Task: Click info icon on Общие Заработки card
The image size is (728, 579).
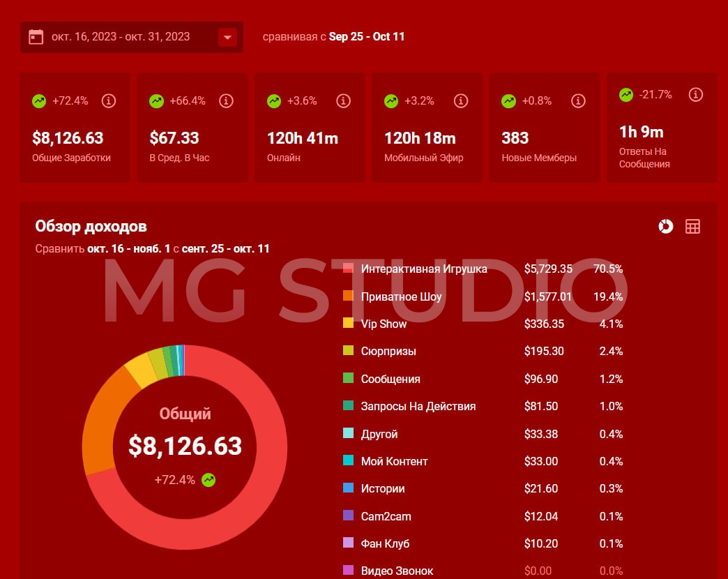Action: [x=108, y=101]
